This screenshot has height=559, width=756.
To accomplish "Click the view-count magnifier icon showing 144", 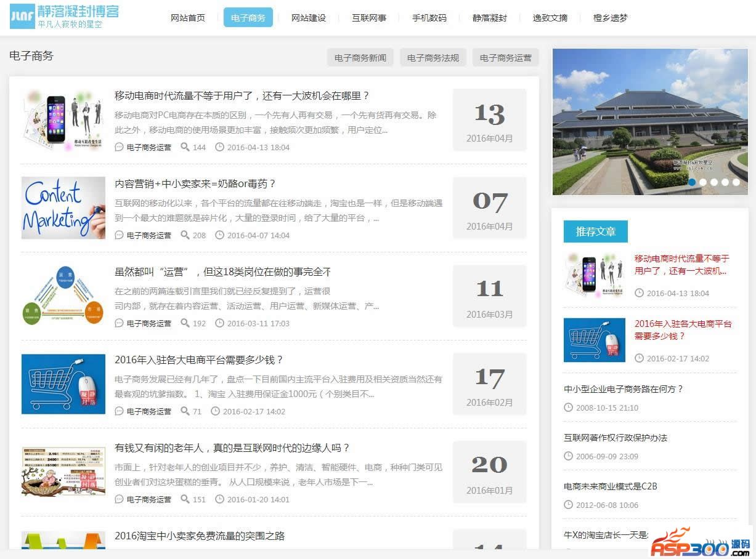I will [185, 147].
